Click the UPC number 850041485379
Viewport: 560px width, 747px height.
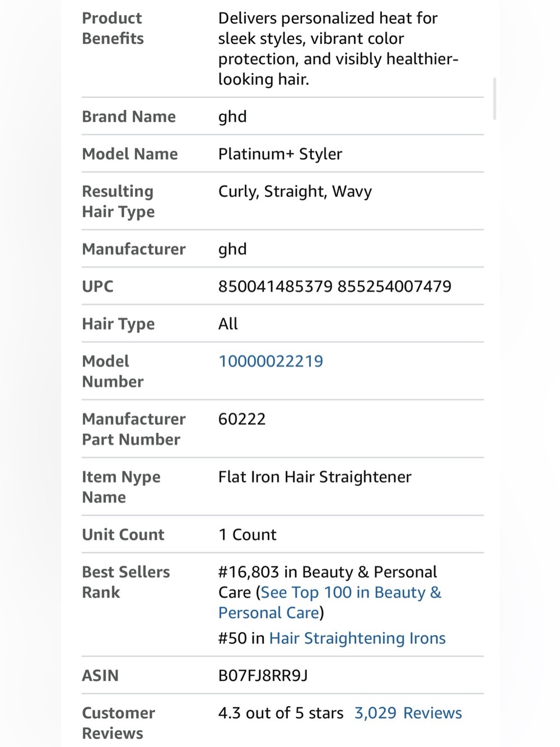pyautogui.click(x=276, y=286)
